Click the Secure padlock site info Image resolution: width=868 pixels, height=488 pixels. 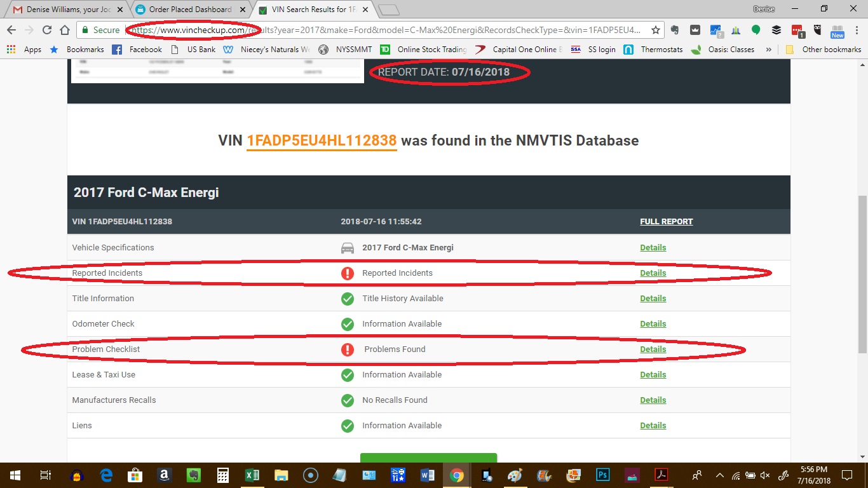[100, 30]
